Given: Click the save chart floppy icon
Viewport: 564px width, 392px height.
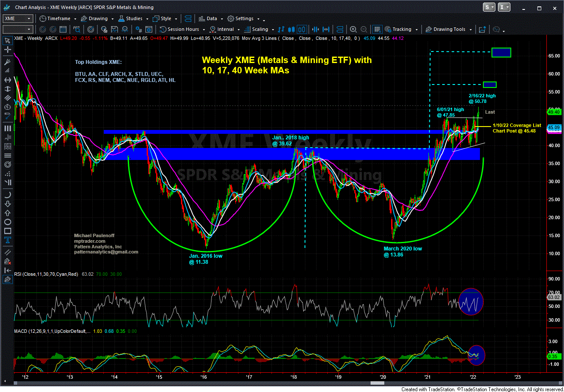Looking at the screenshot, I should 114,29.
